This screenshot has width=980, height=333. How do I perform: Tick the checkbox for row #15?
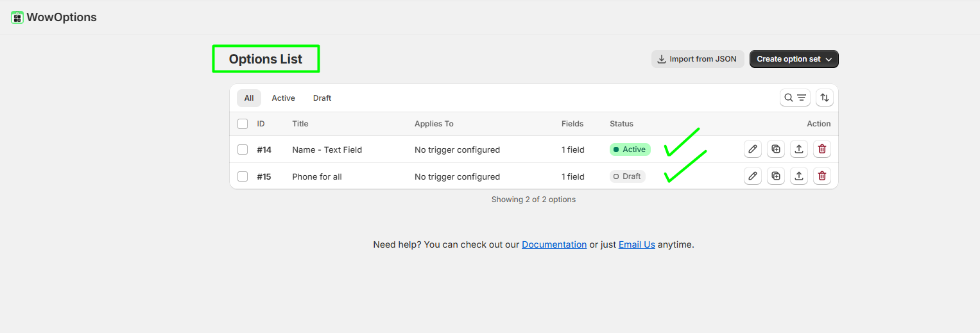[x=243, y=176]
